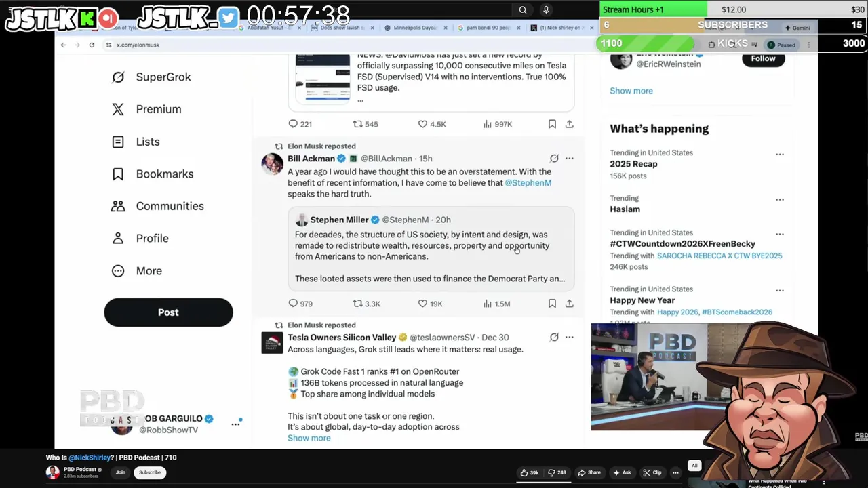The image size is (868, 488).
Task: Open the Happy New Year trending topic
Action: coord(642,300)
